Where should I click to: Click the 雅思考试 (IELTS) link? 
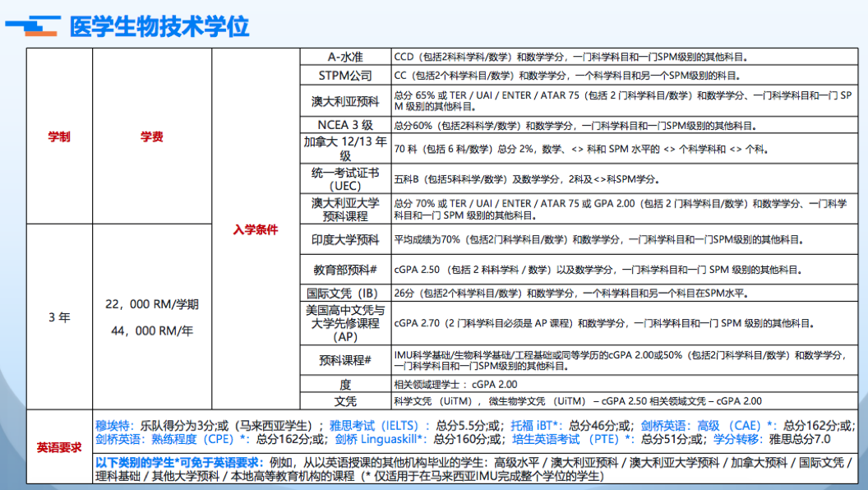pyautogui.click(x=379, y=425)
